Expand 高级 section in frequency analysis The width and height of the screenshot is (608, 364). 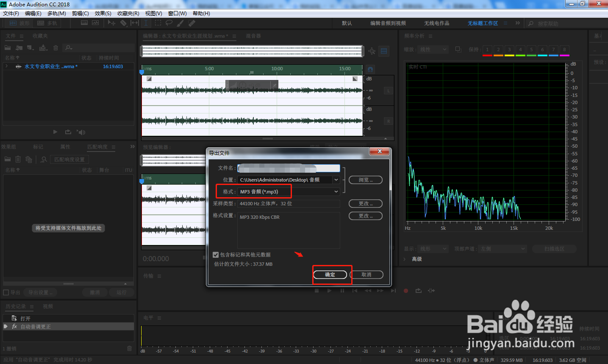tap(405, 259)
